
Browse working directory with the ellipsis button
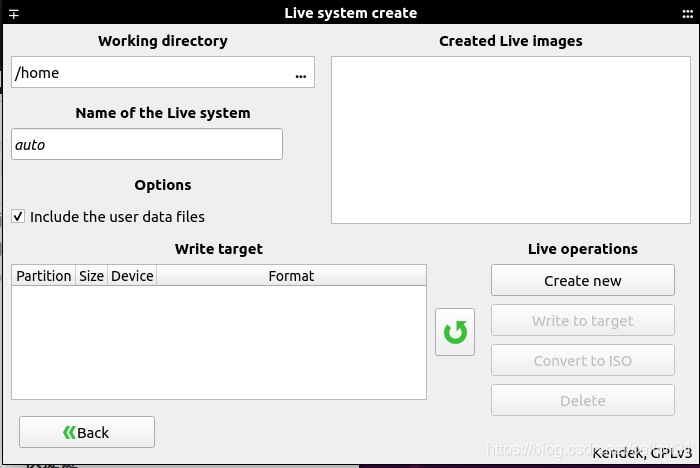pos(301,76)
